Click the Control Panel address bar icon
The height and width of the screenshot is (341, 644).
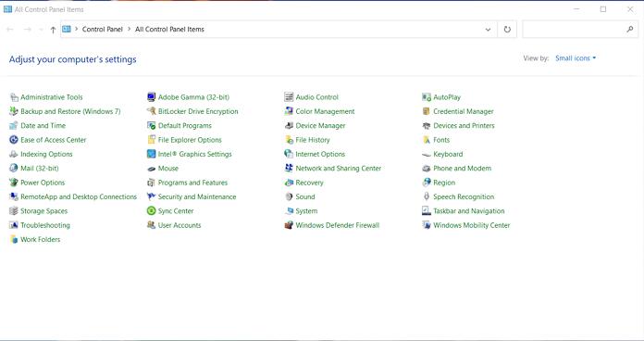tap(67, 30)
